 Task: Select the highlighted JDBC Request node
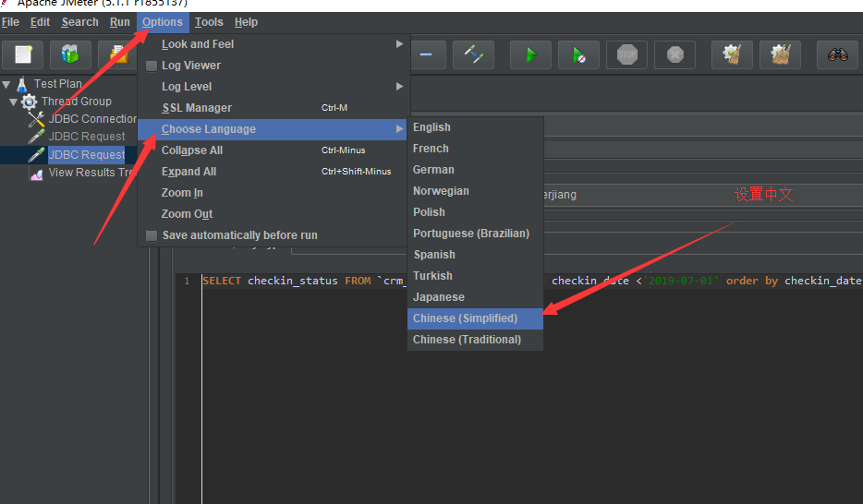tap(87, 155)
